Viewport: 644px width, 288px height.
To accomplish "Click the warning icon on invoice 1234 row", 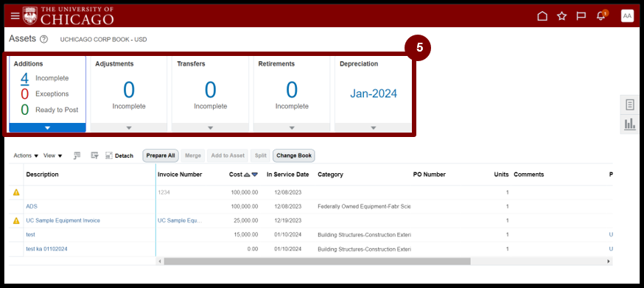I will (x=16, y=192).
